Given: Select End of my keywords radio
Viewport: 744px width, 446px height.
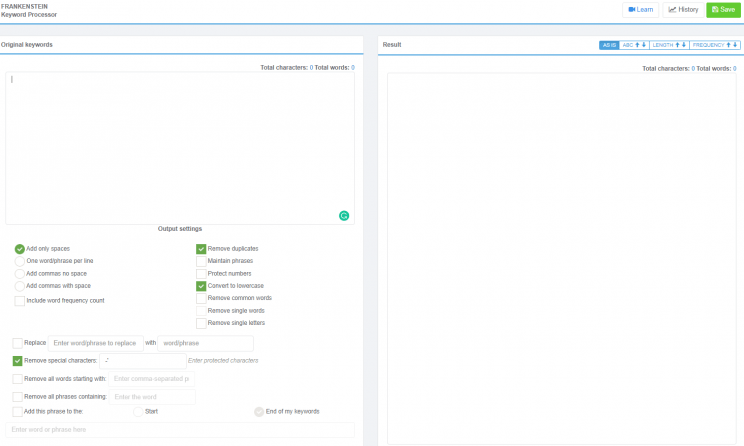Looking at the screenshot, I should [259, 411].
